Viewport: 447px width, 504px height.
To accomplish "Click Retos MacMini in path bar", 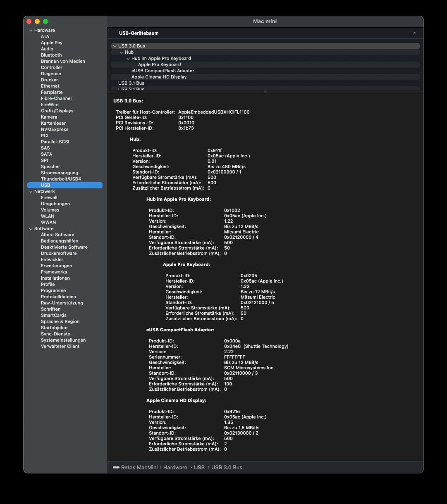I will pyautogui.click(x=139, y=467).
